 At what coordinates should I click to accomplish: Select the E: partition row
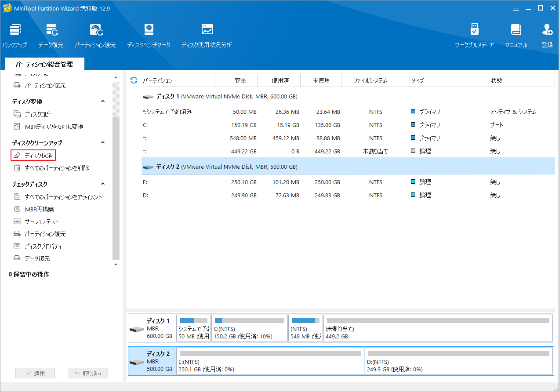coord(348,182)
